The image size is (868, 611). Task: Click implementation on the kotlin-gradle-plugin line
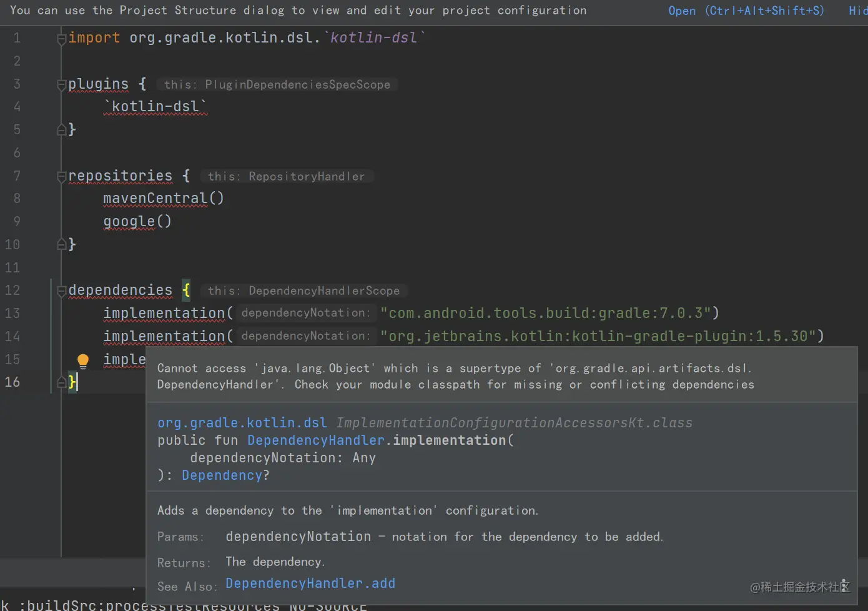tap(164, 336)
